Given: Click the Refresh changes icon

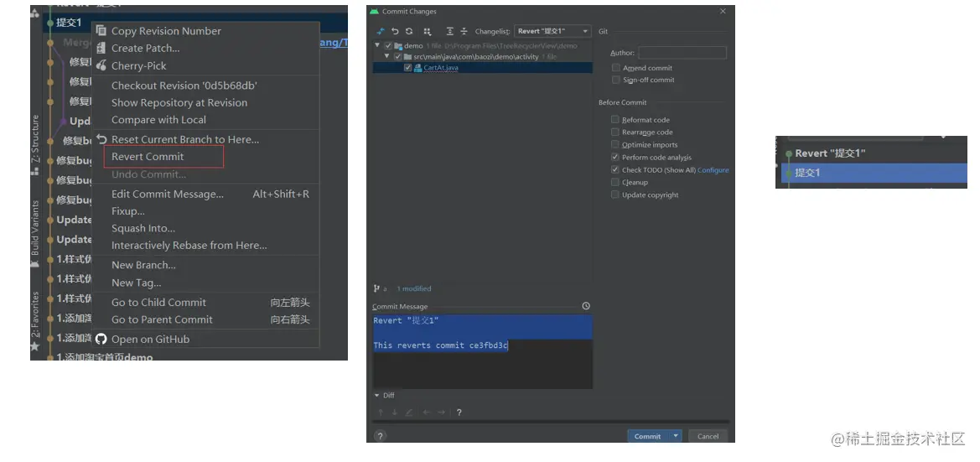Looking at the screenshot, I should click(x=409, y=31).
